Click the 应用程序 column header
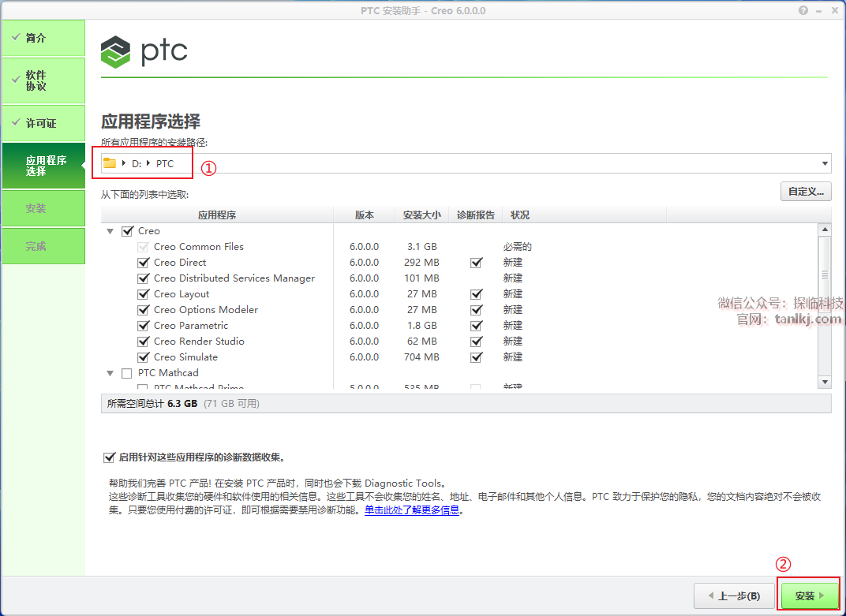846x616 pixels. point(217,215)
